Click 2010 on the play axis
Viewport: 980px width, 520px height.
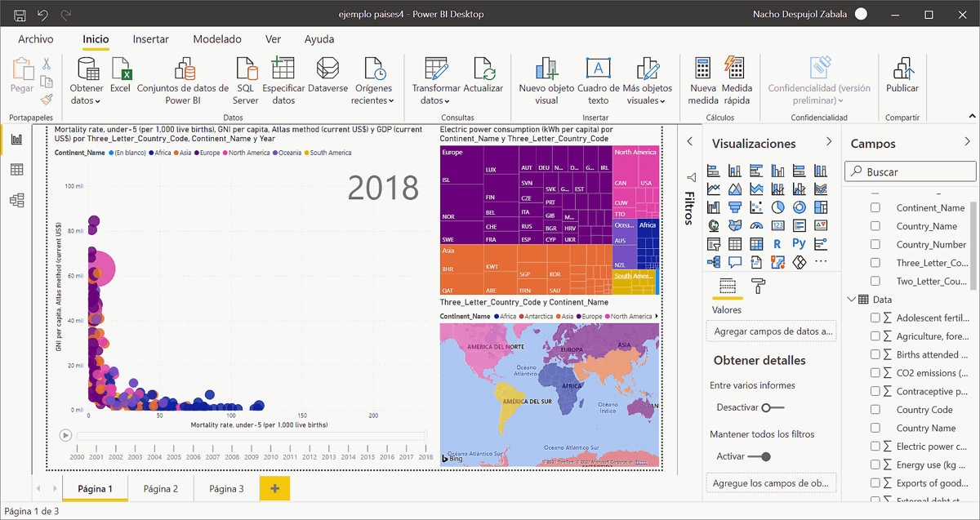click(270, 457)
